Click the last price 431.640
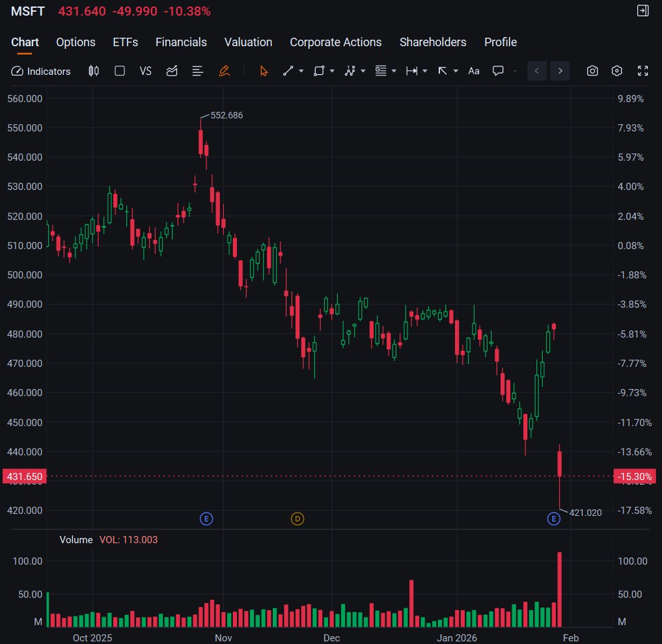The image size is (662, 644). point(82,12)
